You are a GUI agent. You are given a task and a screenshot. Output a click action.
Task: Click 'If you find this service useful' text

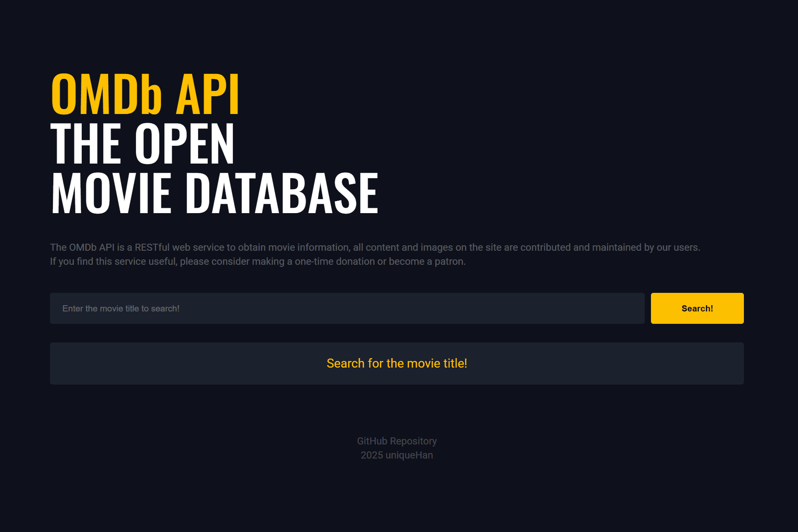click(114, 261)
